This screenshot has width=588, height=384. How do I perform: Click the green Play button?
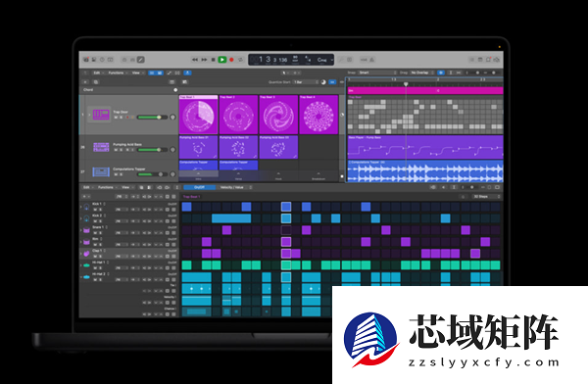(x=222, y=60)
